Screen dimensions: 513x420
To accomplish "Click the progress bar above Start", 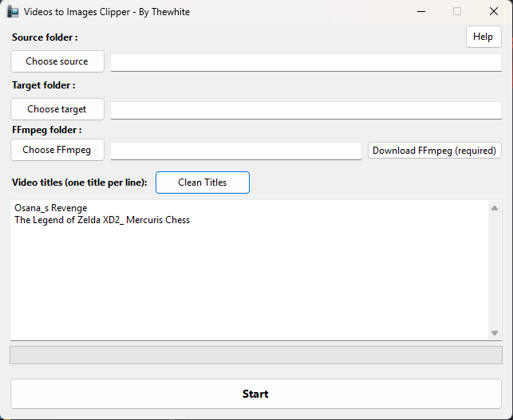I will coord(255,355).
